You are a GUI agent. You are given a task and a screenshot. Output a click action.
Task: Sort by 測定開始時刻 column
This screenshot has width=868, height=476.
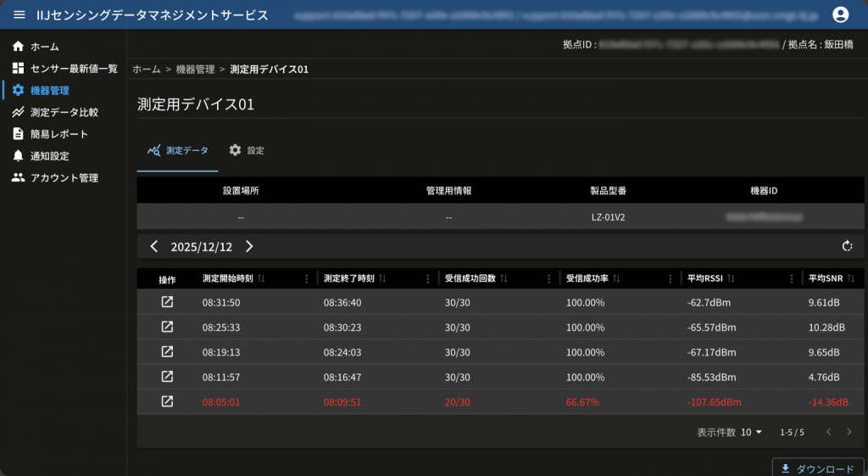click(261, 278)
